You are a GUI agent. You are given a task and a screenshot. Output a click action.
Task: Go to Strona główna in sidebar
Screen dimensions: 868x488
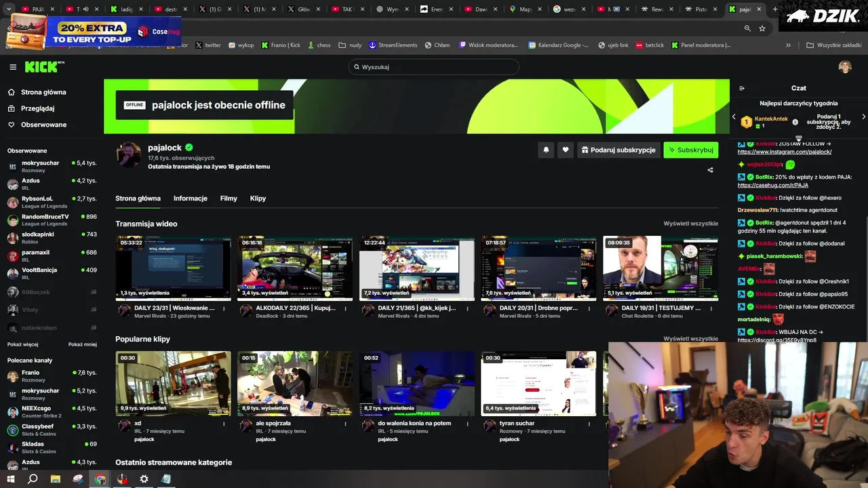[37, 92]
